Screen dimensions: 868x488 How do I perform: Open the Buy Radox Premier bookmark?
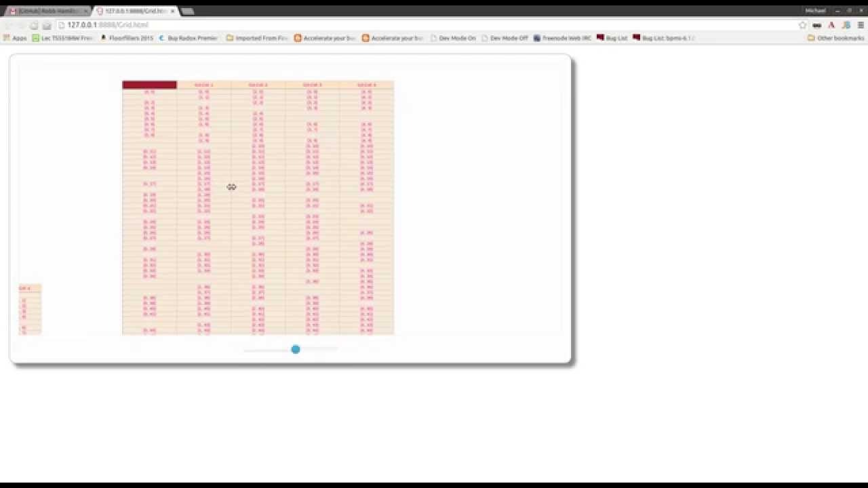point(189,38)
